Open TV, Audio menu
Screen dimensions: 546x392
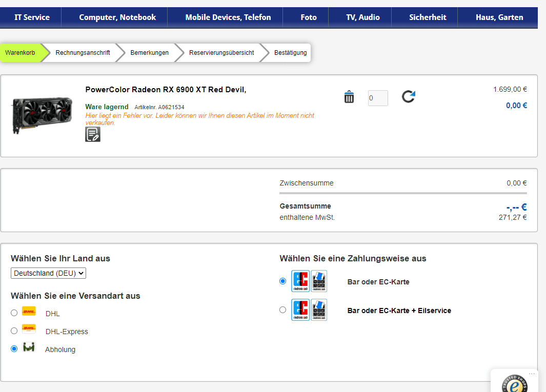tap(363, 17)
